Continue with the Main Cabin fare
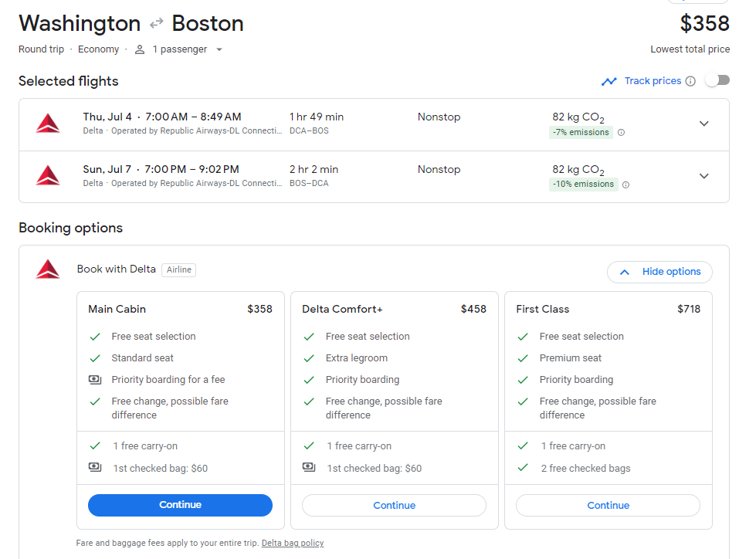The image size is (756, 559). pos(181,505)
